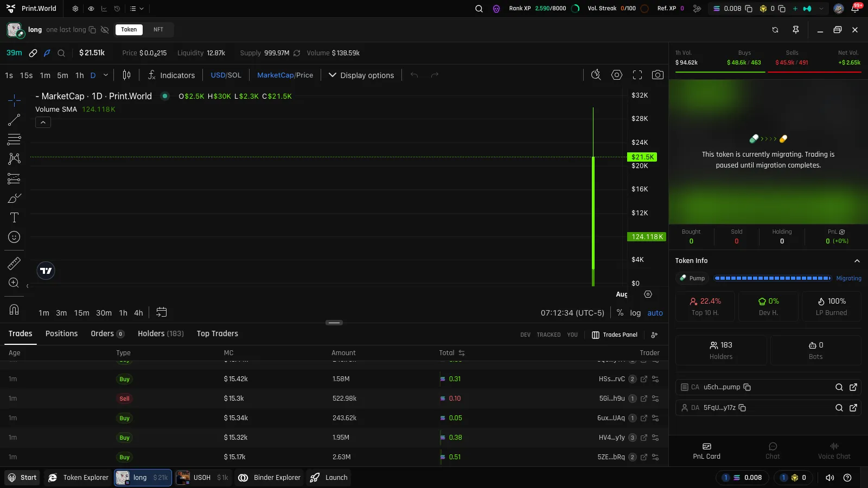The width and height of the screenshot is (868, 488).
Task: Select the brush drawing tool
Action: [14, 198]
